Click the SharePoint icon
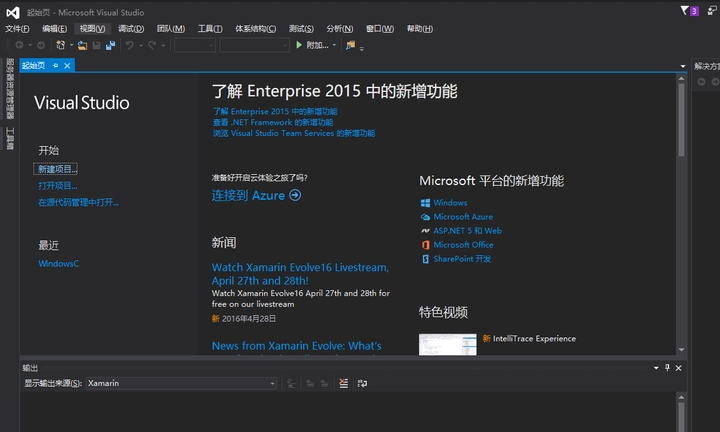Viewport: 720px width, 432px height. [425, 259]
